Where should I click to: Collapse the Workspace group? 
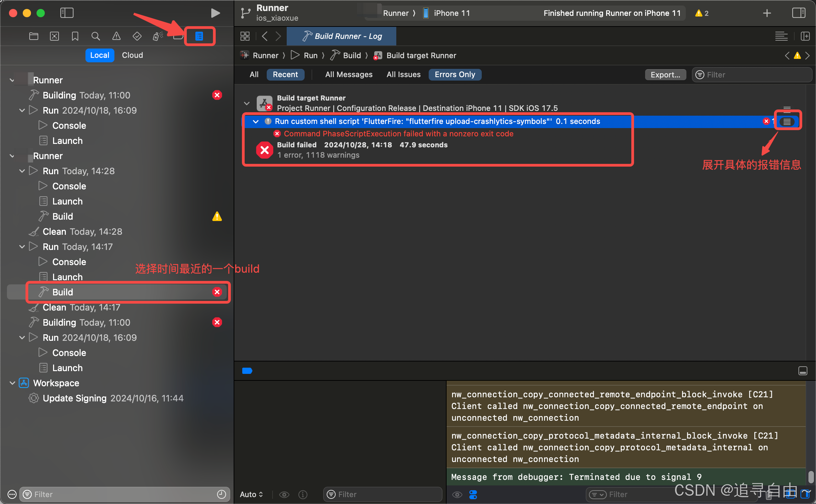(12, 383)
